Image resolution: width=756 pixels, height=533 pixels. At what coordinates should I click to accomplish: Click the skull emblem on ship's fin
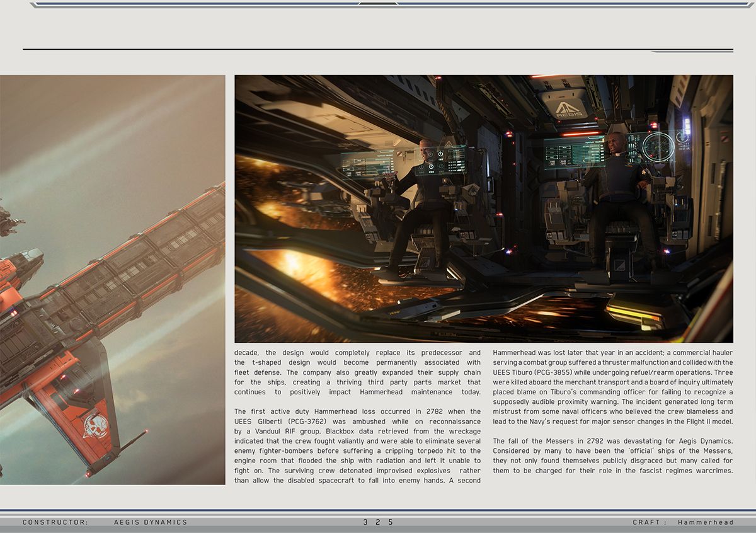point(95,426)
